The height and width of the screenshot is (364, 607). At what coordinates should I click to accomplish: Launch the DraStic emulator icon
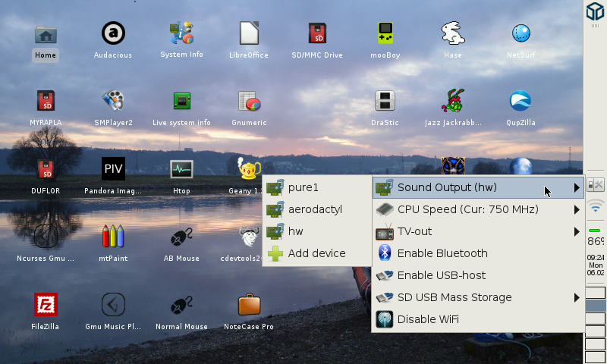click(x=385, y=102)
